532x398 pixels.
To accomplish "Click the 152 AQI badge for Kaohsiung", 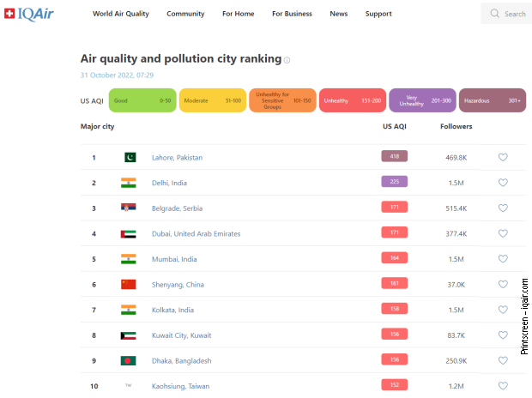I will [394, 385].
